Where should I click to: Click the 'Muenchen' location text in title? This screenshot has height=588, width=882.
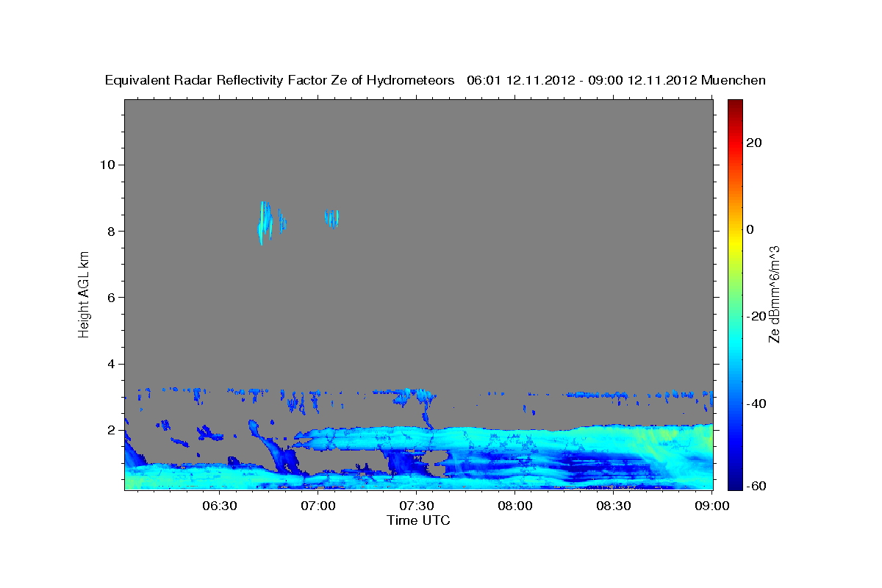click(x=734, y=80)
